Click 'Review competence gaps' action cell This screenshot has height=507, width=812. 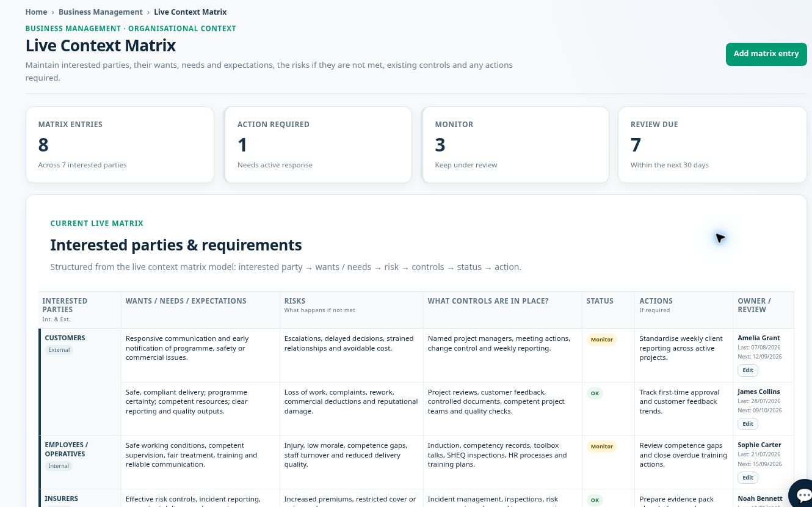point(683,462)
